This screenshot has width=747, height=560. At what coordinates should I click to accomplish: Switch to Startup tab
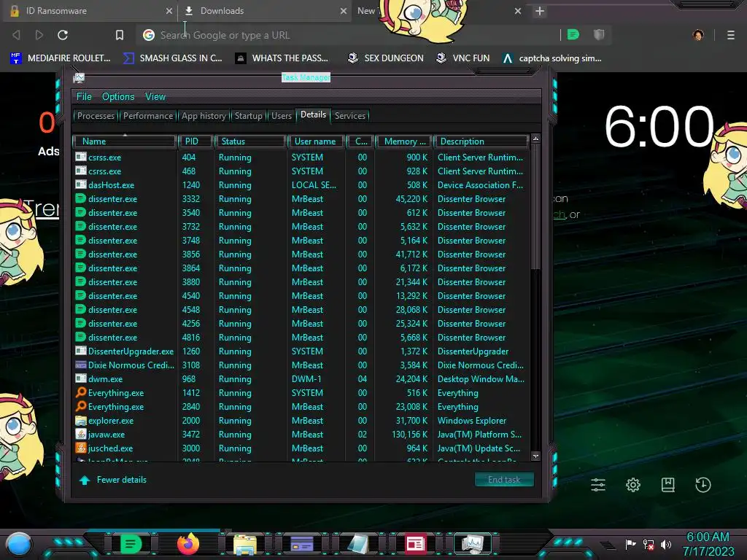coord(248,116)
